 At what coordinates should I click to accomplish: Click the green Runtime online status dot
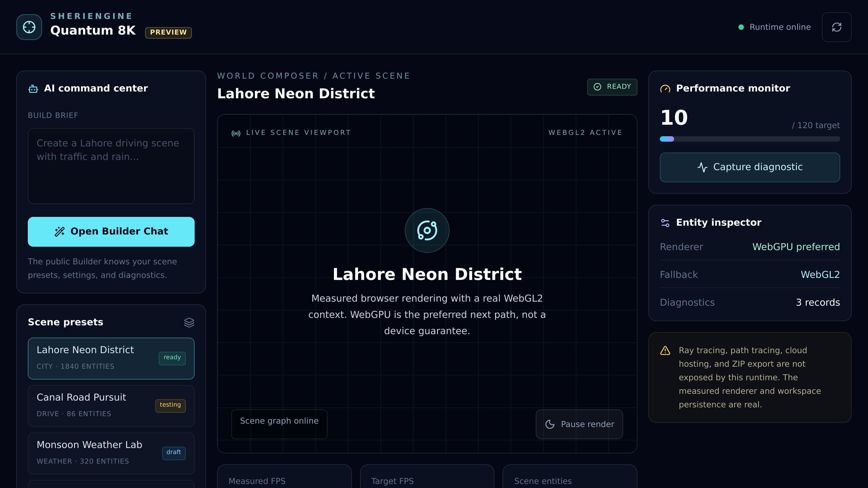tap(741, 27)
